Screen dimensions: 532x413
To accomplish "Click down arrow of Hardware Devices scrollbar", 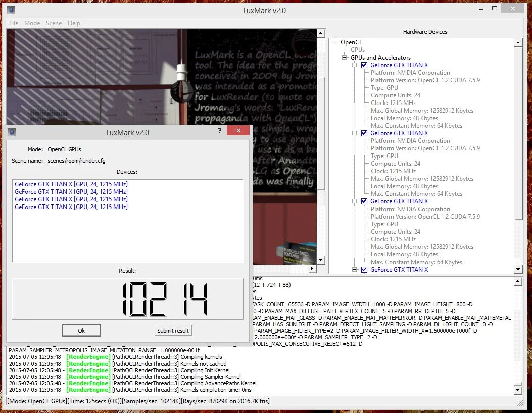I will pos(518,269).
